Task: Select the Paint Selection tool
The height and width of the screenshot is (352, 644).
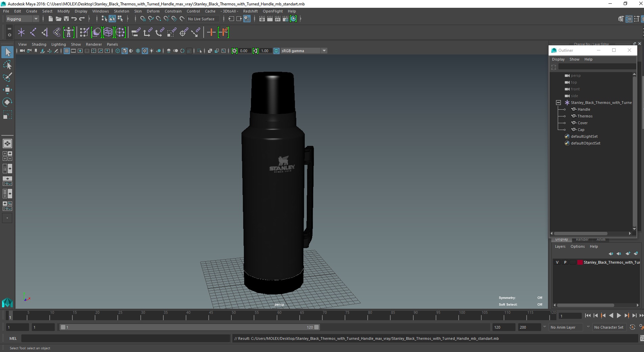Action: [x=7, y=77]
